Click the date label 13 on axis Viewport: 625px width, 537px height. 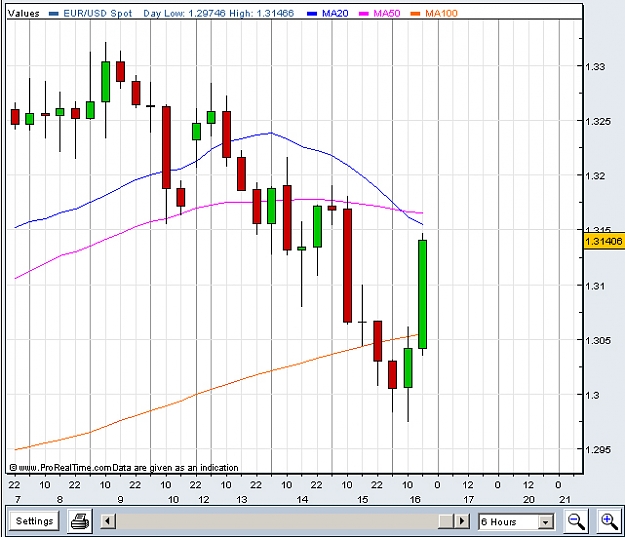pos(242,500)
